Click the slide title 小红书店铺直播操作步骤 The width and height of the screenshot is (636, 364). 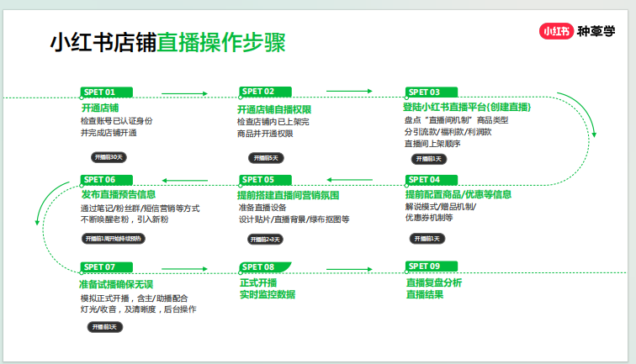point(168,43)
